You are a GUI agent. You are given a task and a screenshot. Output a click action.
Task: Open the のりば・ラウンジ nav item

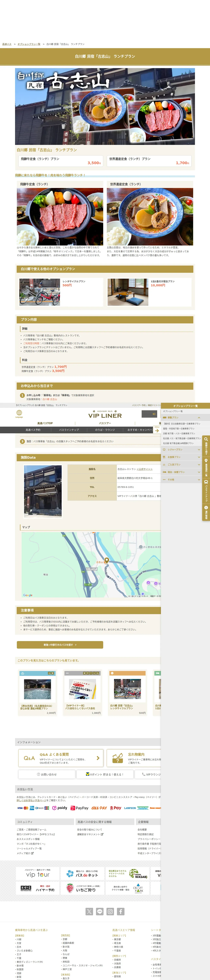tap(105, 430)
